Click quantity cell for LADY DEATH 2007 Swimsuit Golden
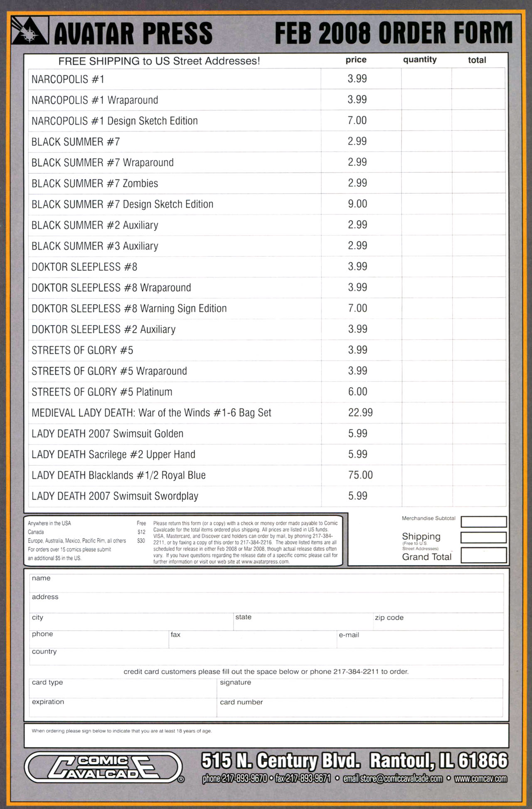This screenshot has width=532, height=809. (x=426, y=434)
